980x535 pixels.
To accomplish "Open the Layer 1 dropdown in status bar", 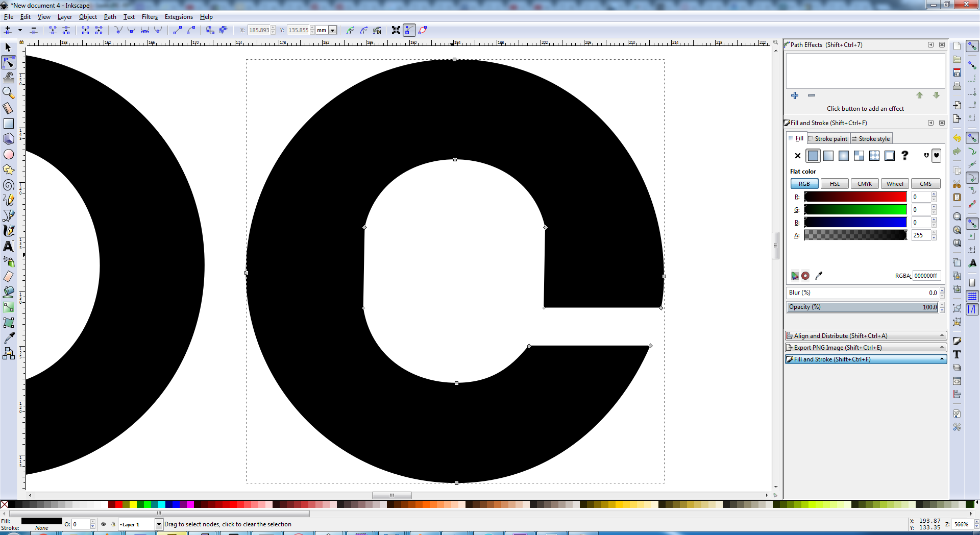I will pyautogui.click(x=158, y=524).
